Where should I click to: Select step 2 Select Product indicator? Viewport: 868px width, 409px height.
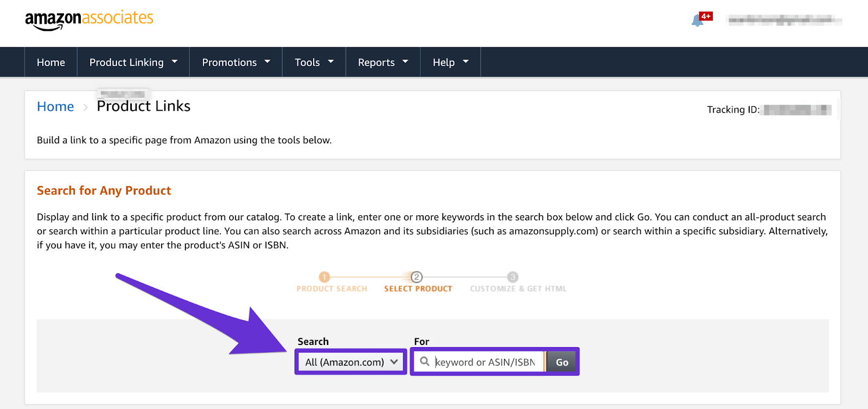click(418, 283)
